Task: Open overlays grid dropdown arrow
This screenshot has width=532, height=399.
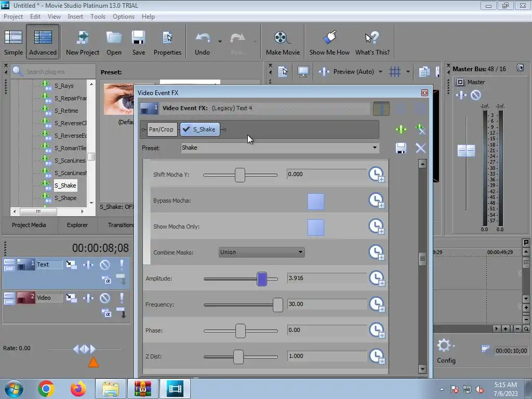Action: click(x=408, y=72)
